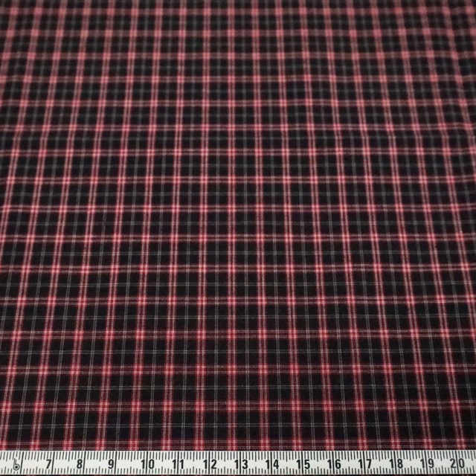Click the number 11 on the ruler

(178, 463)
